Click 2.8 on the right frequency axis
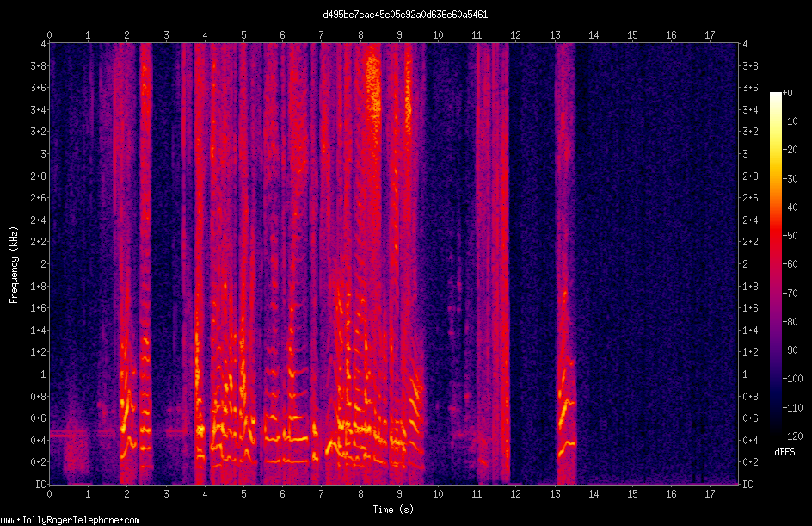This screenshot has height=526, width=812. [x=750, y=176]
